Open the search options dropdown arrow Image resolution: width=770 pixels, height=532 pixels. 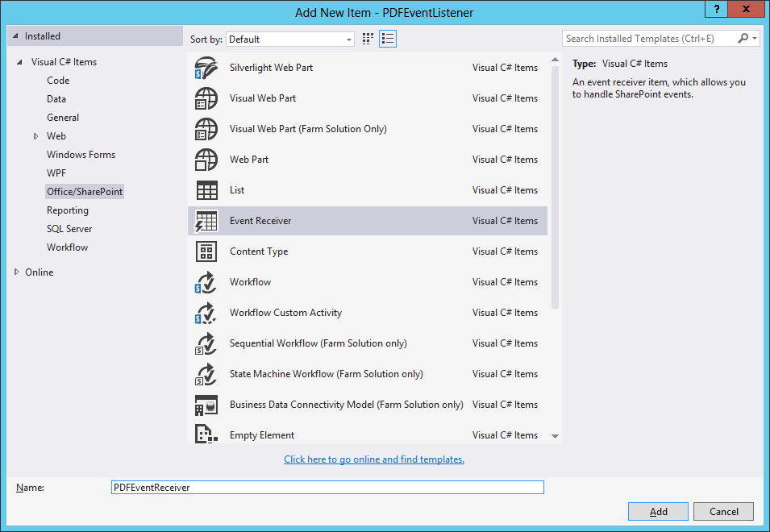click(755, 38)
